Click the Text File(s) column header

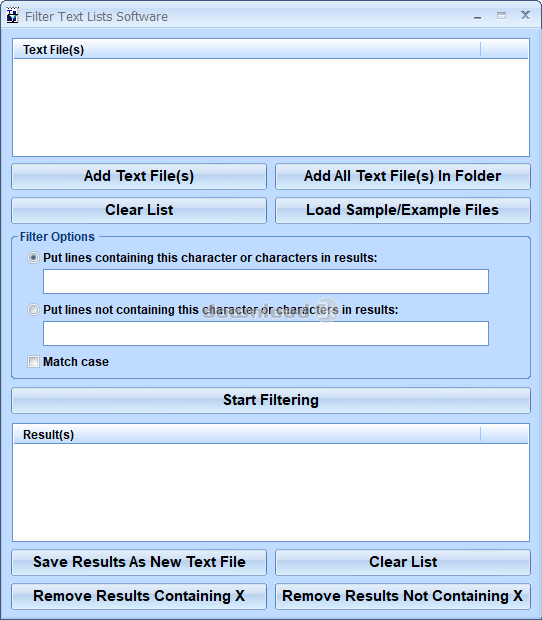pos(247,49)
